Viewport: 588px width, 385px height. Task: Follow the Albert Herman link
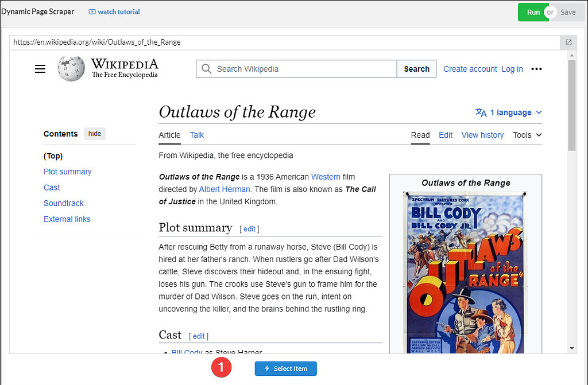224,189
